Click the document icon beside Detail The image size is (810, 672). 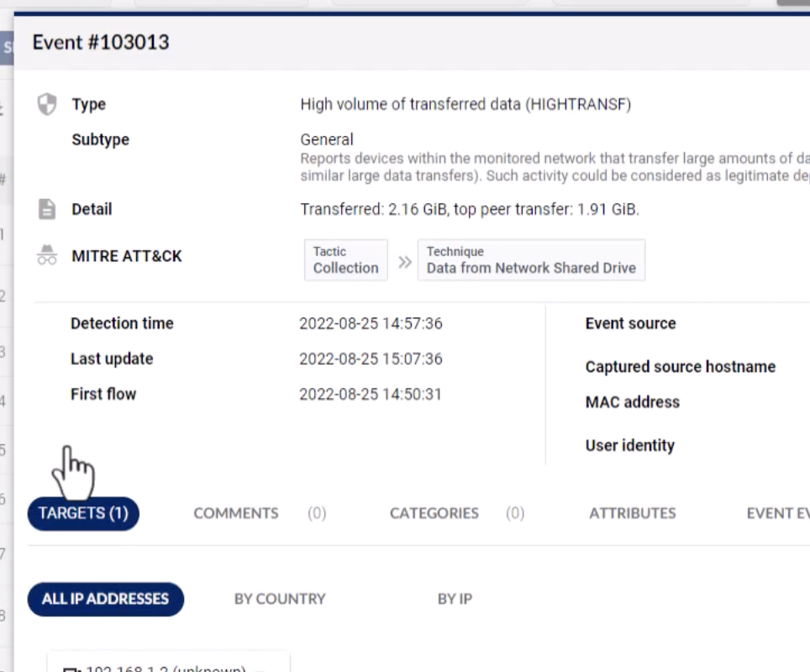pos(47,209)
